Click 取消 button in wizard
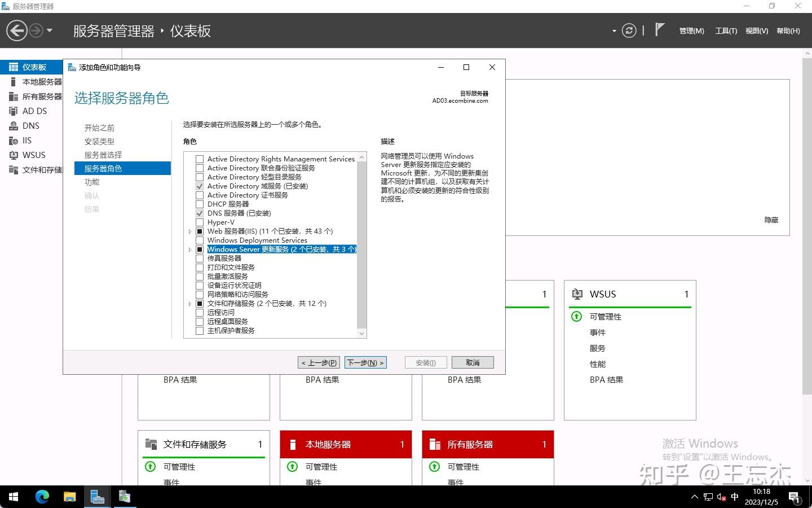 pyautogui.click(x=473, y=362)
